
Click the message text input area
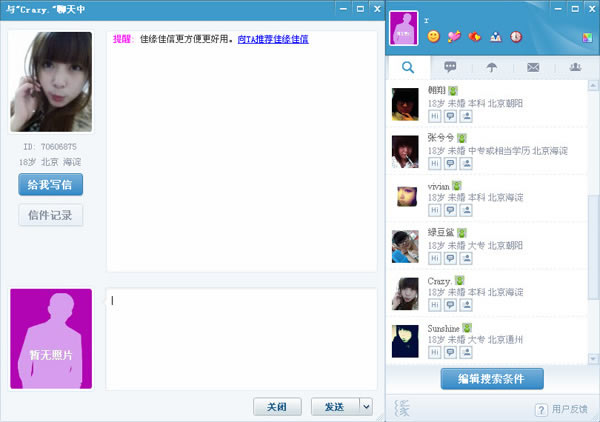click(241, 339)
